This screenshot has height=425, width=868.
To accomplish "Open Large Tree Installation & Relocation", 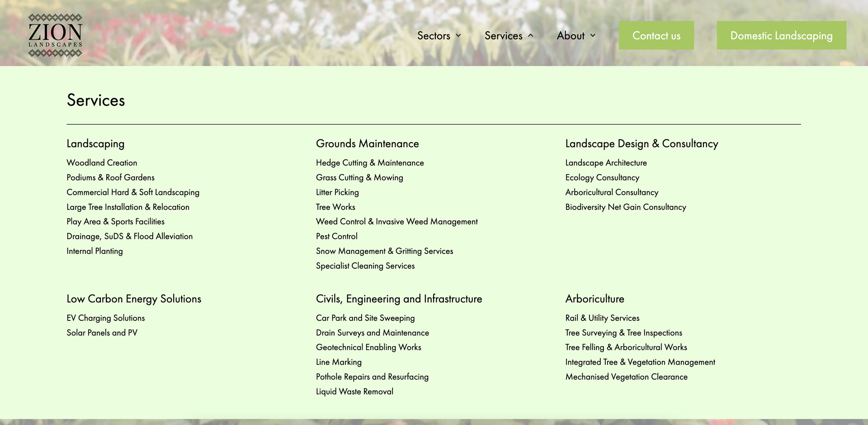I will [x=128, y=207].
